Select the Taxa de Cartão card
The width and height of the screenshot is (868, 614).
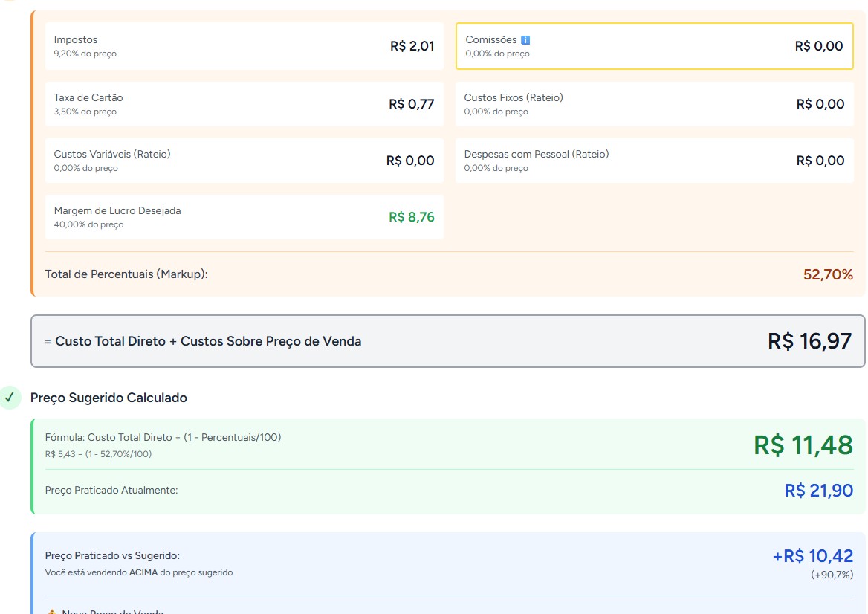[x=244, y=104]
